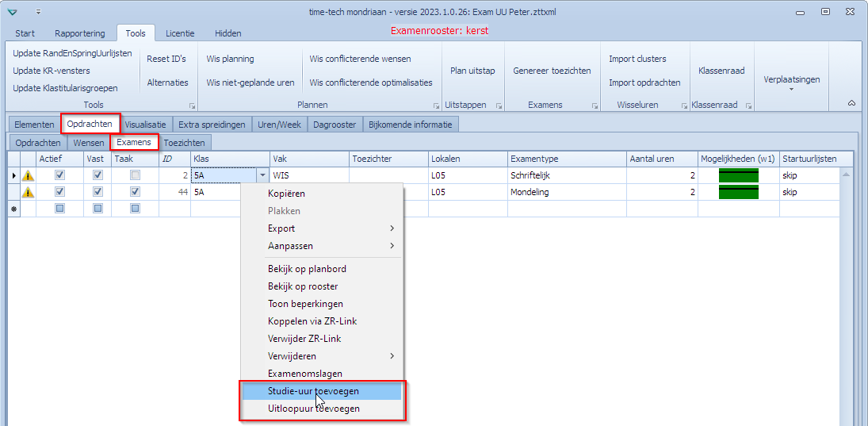
Task: Click the grid's vertical scrollbar up arrow
Action: pos(845,174)
